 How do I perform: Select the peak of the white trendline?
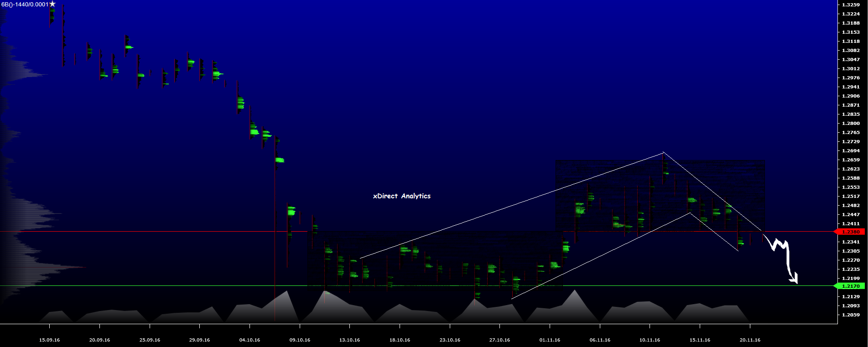click(x=663, y=152)
